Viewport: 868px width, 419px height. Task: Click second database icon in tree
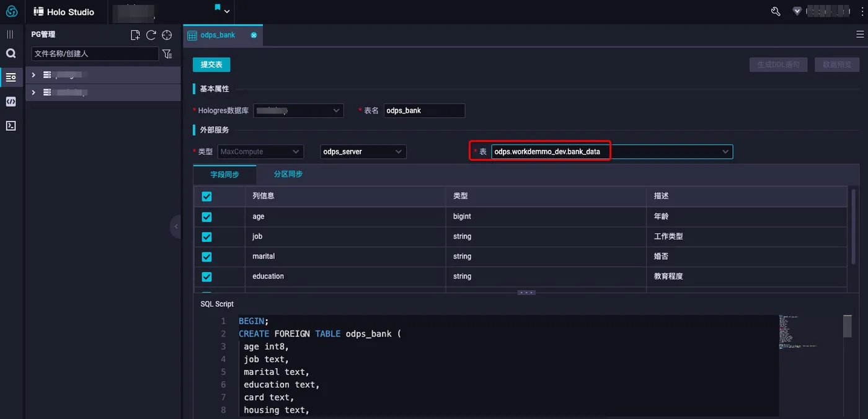click(47, 92)
